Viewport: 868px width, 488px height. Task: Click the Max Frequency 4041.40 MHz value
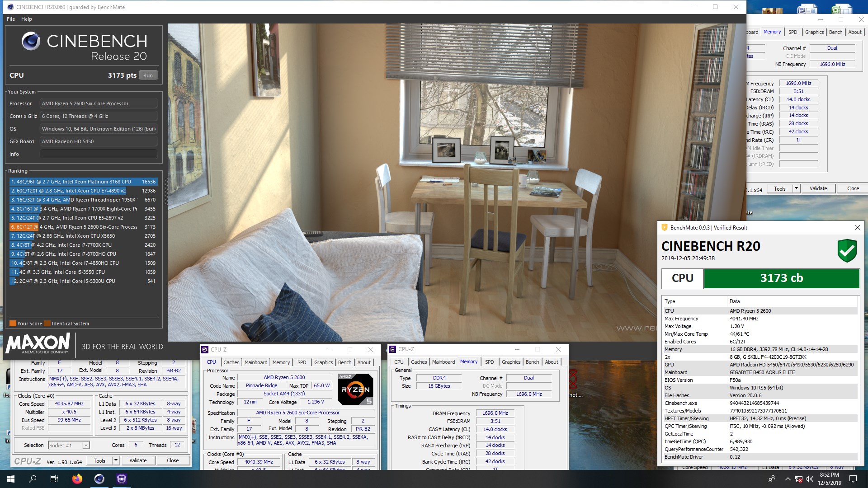(x=744, y=319)
